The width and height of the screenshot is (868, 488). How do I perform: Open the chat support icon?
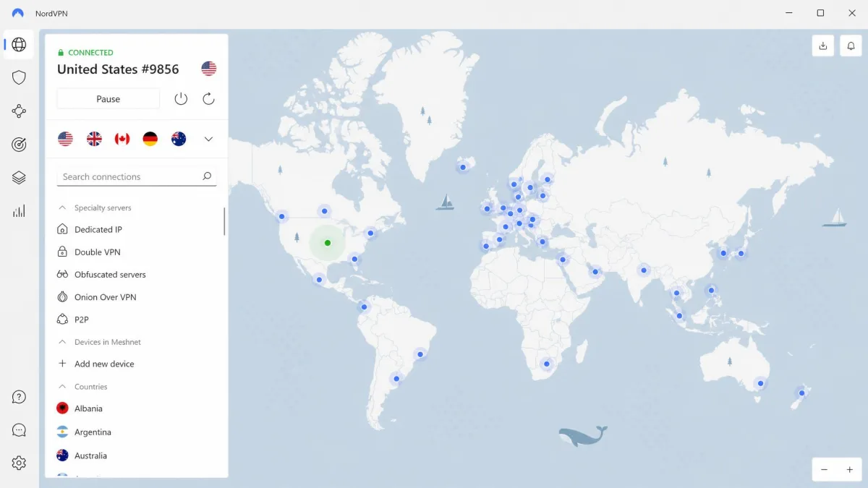(20, 430)
